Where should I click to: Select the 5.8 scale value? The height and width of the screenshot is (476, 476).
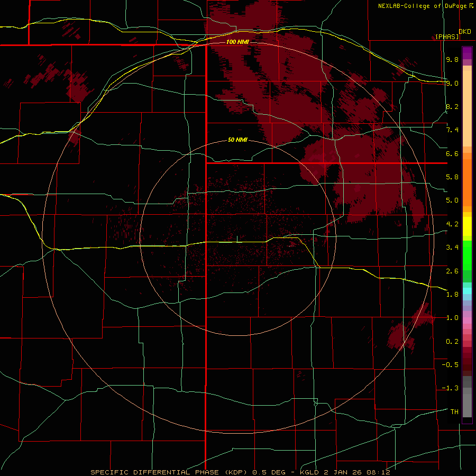452,177
